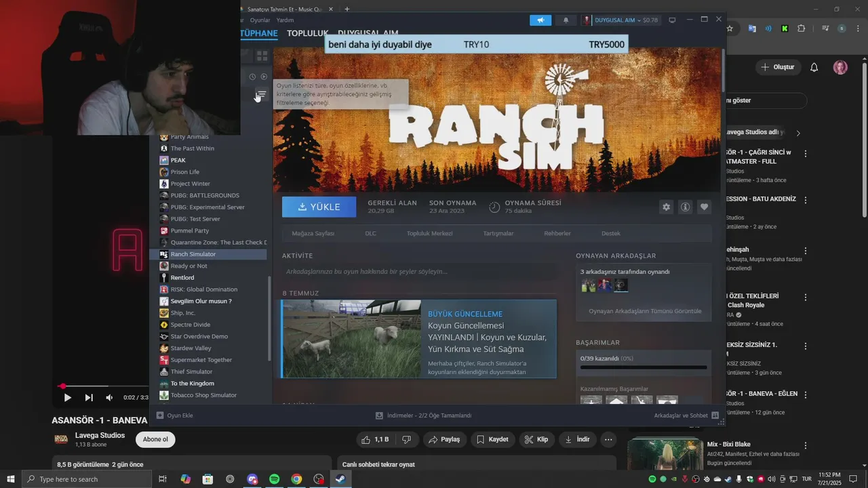Viewport: 868px width, 488px height.
Task: Click Paylaş share button
Action: tap(444, 439)
